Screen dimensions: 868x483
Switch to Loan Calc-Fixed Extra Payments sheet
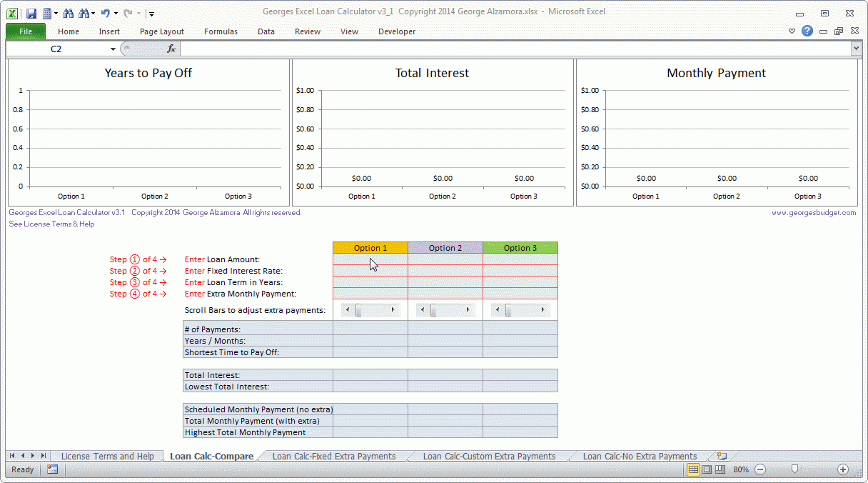click(x=333, y=456)
